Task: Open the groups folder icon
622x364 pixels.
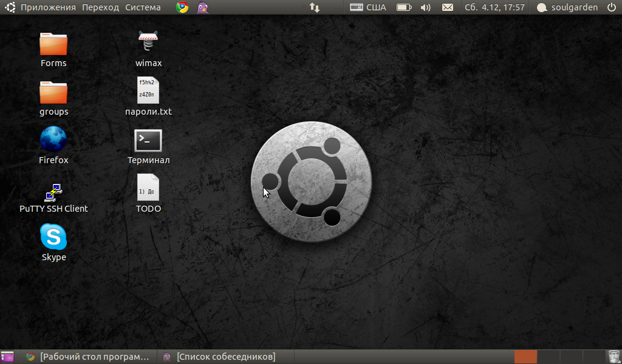Action: click(x=53, y=93)
